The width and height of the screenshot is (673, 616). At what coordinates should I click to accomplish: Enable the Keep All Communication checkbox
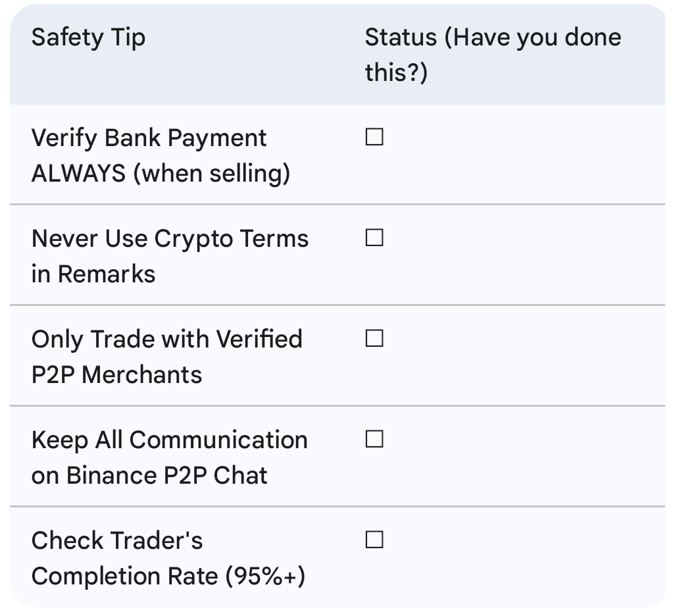(374, 440)
